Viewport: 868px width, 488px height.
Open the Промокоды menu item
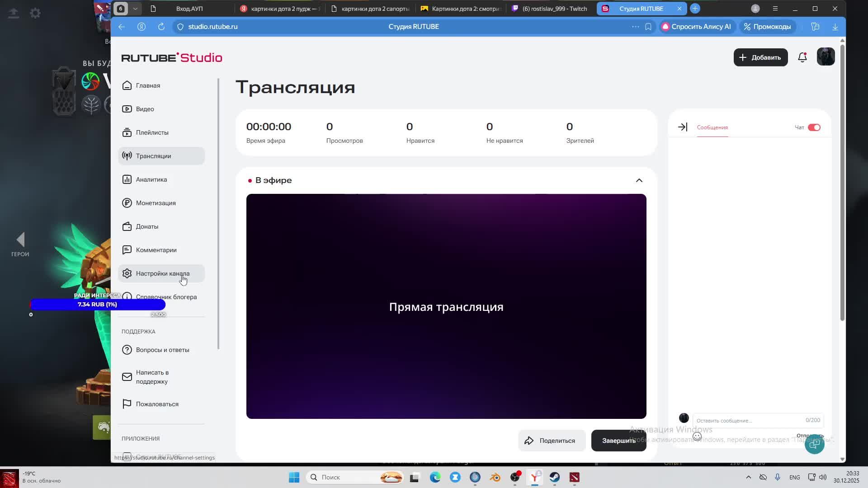coord(767,27)
